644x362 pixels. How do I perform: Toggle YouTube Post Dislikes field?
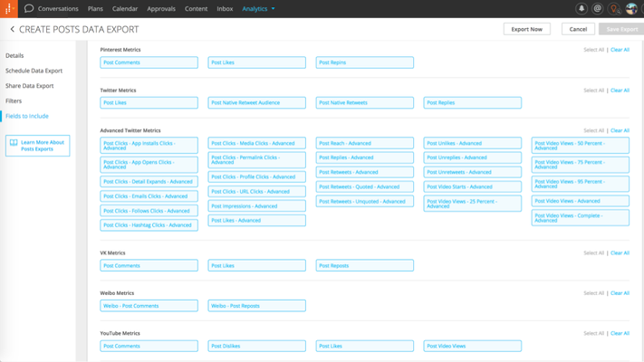click(x=256, y=346)
